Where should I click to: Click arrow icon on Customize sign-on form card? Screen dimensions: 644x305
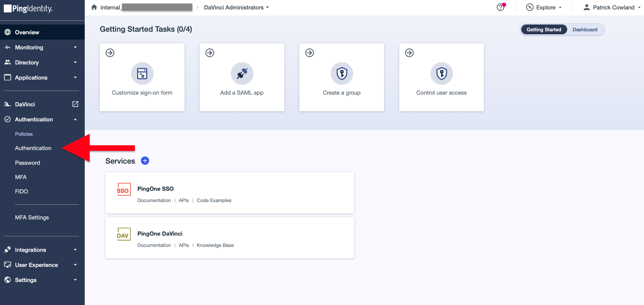coord(110,53)
